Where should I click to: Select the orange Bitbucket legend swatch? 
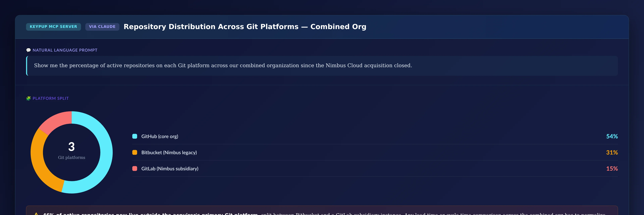coord(135,152)
